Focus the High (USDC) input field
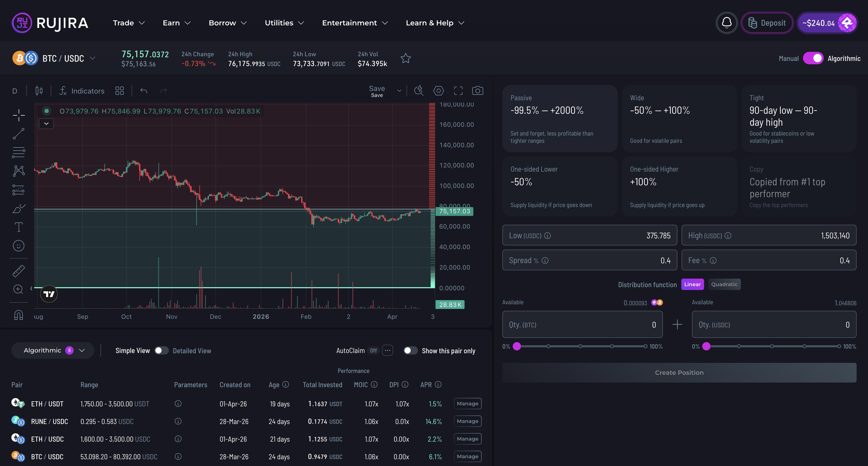This screenshot has height=466, width=868. coord(769,235)
